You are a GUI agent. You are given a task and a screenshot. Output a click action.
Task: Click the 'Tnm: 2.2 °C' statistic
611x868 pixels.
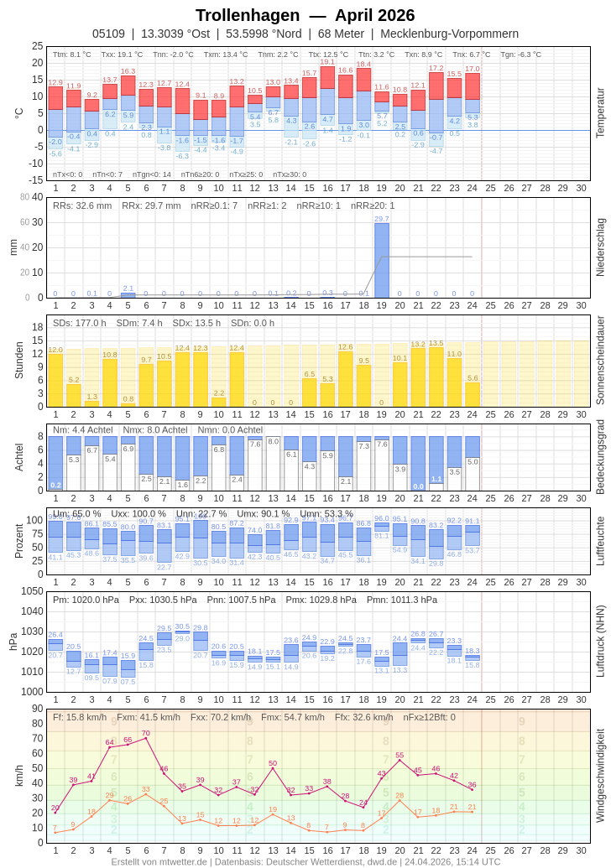tap(278, 55)
